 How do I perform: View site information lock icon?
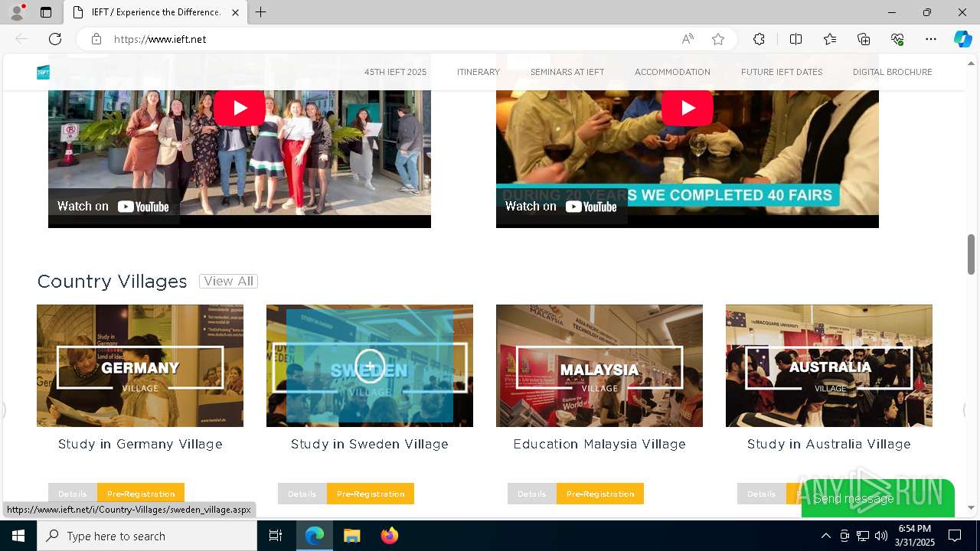coord(96,39)
